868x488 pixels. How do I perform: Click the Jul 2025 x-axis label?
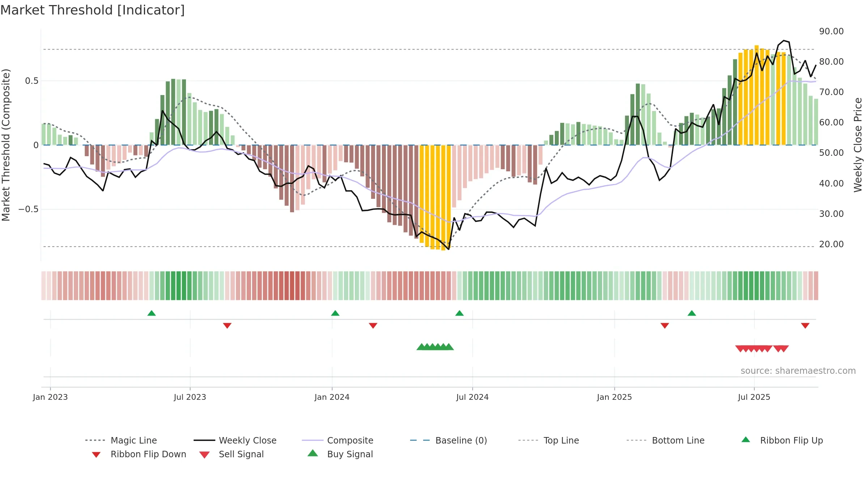754,397
